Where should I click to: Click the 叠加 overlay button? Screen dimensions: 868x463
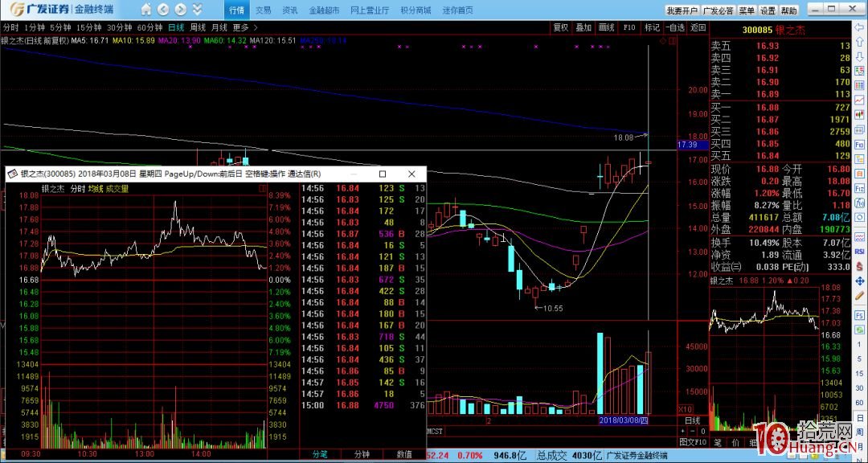click(x=583, y=27)
